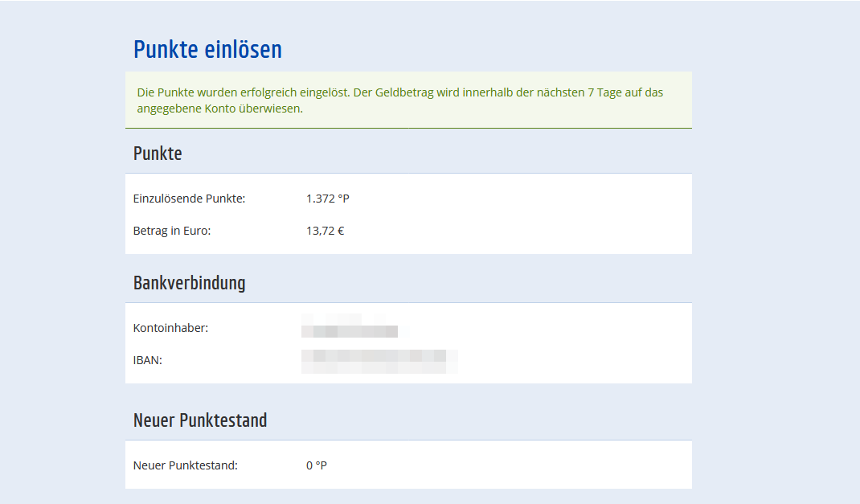Click the '1.372 °P' points value
Image resolution: width=860 pixels, height=504 pixels.
[327, 199]
